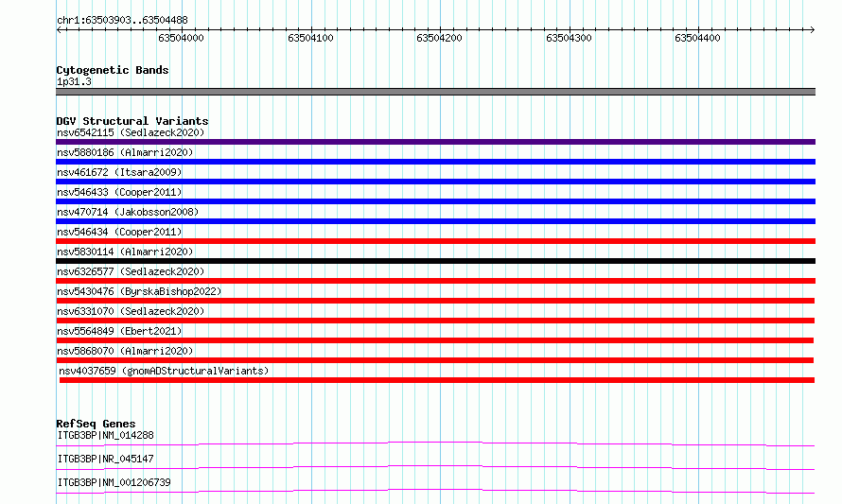The width and height of the screenshot is (842, 504).
Task: Select the red nsv5868070 variant bar
Action: [x=435, y=360]
